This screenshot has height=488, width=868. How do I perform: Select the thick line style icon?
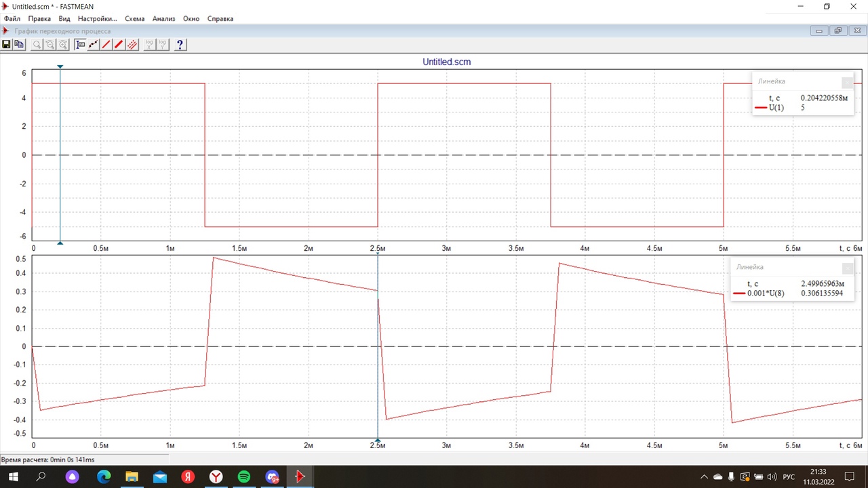tap(119, 45)
